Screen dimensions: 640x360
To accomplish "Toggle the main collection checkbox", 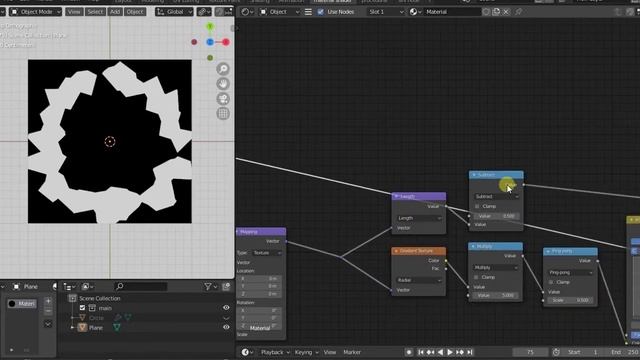I will (82, 308).
